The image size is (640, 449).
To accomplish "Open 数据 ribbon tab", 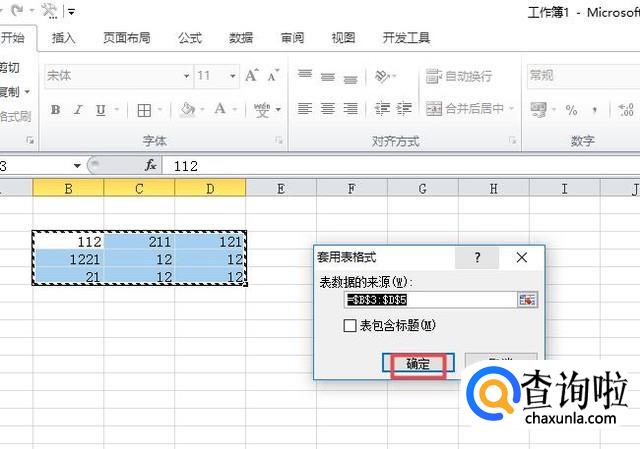I will (x=241, y=38).
